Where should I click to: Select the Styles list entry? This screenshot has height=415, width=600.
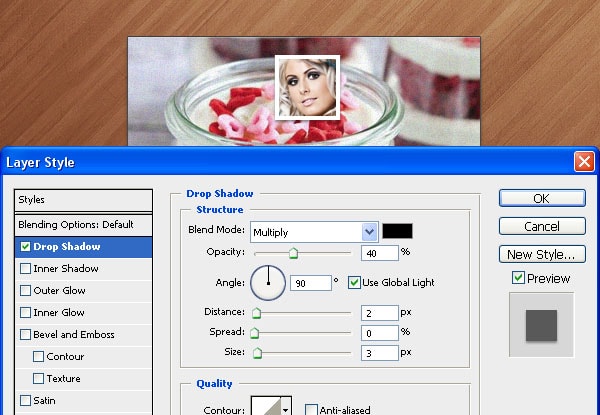coord(83,200)
